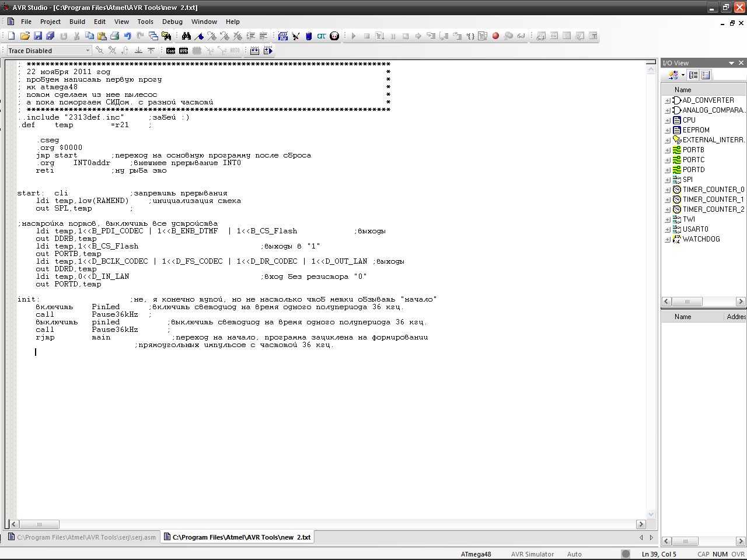Click the next document tab arrow

point(651,537)
